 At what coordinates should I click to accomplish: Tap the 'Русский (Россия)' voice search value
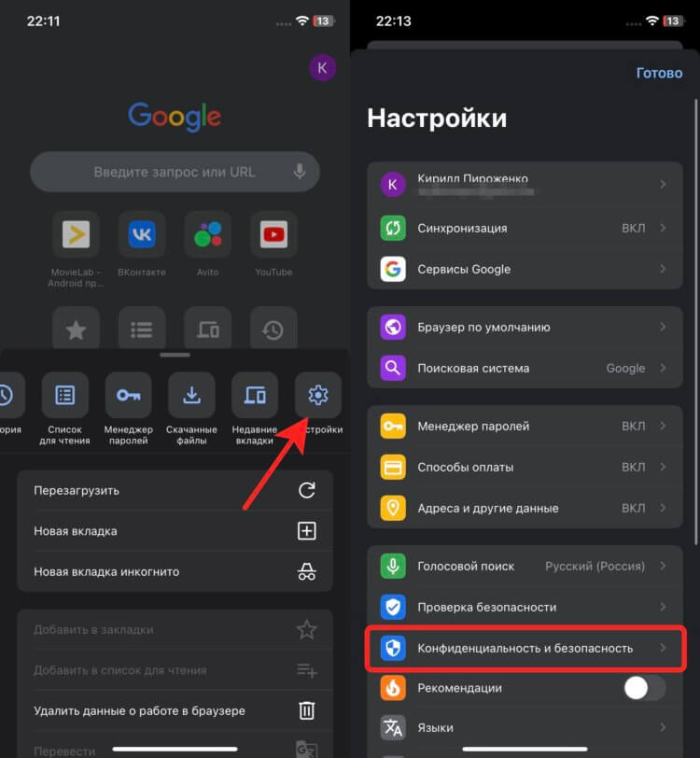595,566
